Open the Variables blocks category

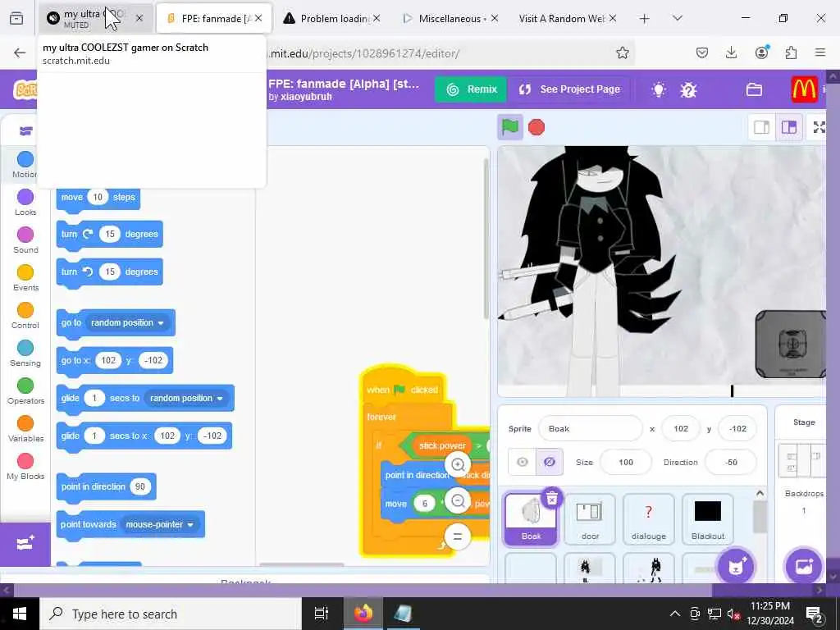[x=25, y=429]
